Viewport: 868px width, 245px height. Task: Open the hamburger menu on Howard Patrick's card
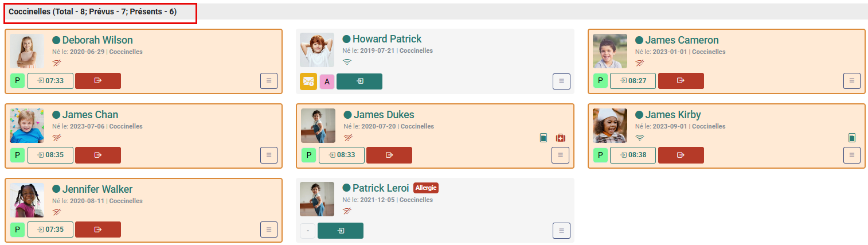pos(561,81)
